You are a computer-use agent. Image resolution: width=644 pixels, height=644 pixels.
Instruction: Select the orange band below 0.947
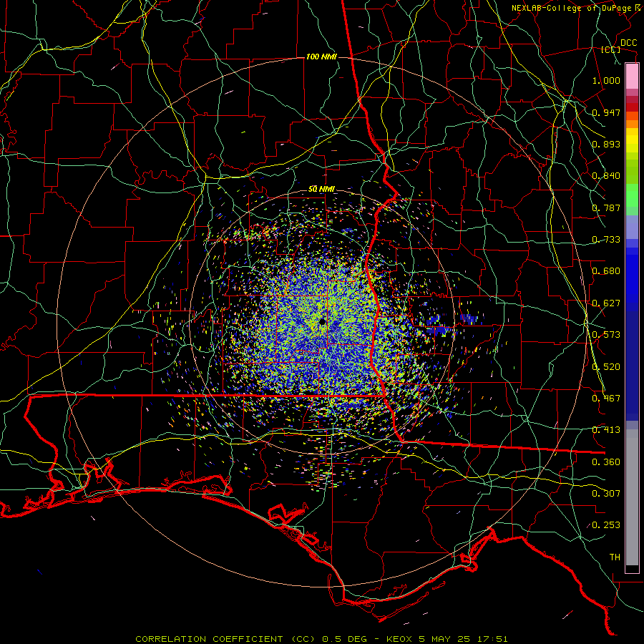[632, 124]
